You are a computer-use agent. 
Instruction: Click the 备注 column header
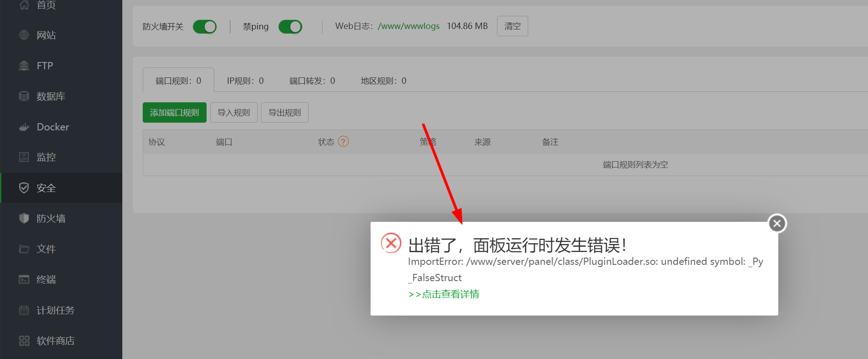550,142
